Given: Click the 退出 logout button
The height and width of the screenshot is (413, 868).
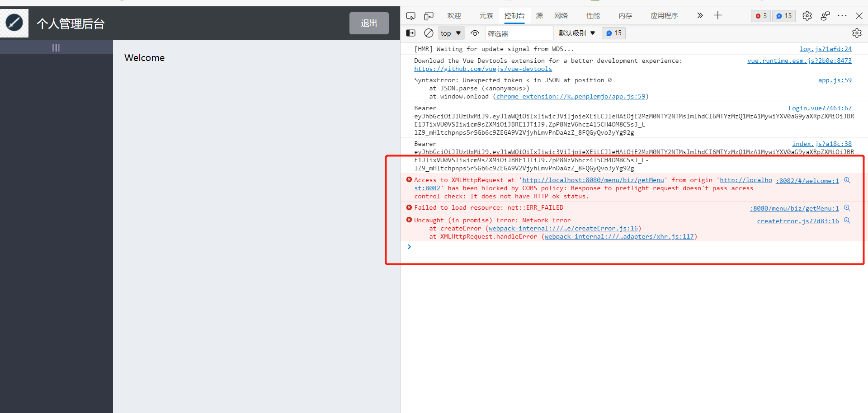Looking at the screenshot, I should coord(369,23).
